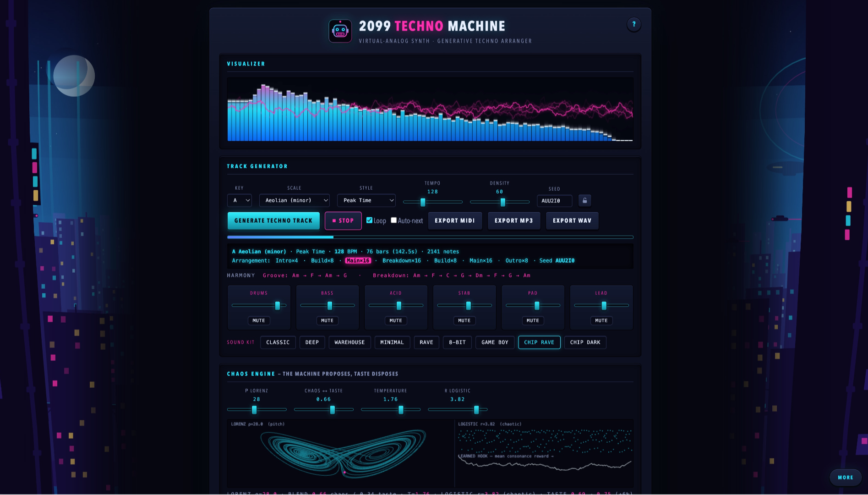Click the first Build×8 arrangement section
Viewport: 868px width, 495px height.
pyautogui.click(x=322, y=260)
